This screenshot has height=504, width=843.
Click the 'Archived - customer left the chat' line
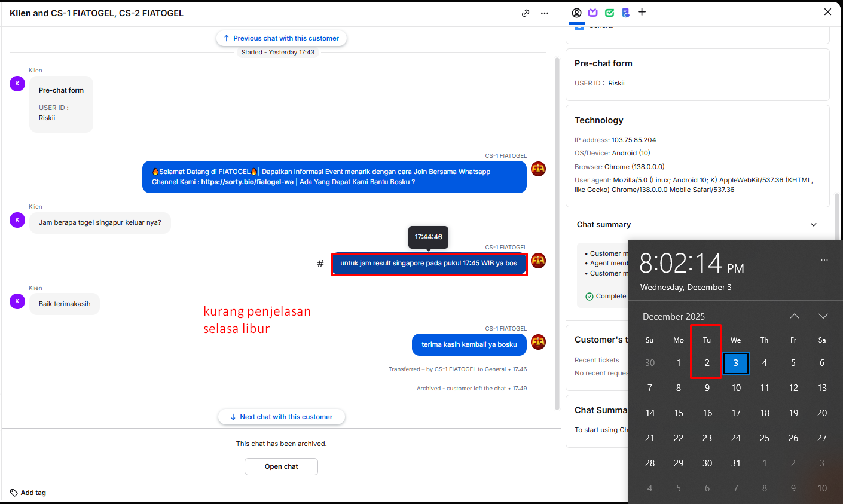point(472,389)
